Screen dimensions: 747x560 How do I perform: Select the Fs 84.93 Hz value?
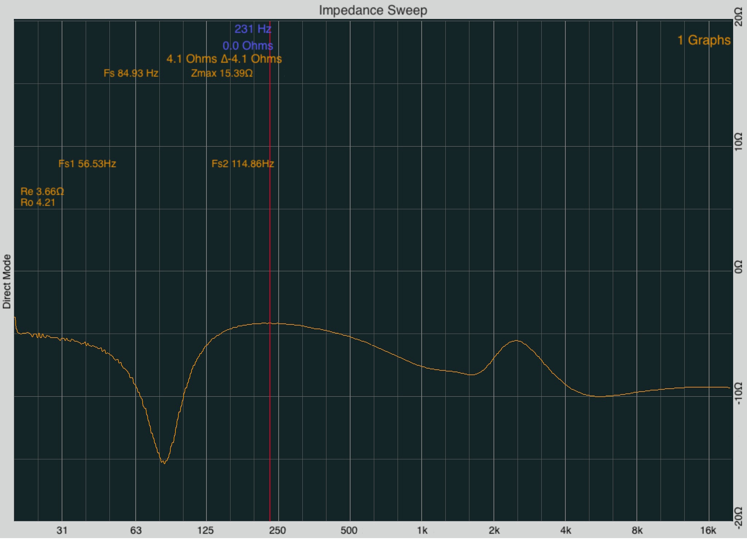pyautogui.click(x=131, y=73)
